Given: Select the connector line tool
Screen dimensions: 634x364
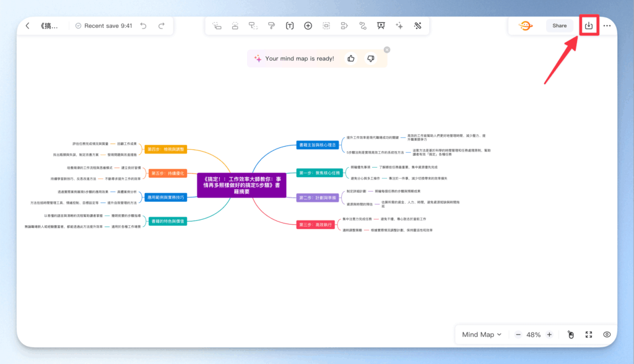Looking at the screenshot, I should click(x=363, y=25).
